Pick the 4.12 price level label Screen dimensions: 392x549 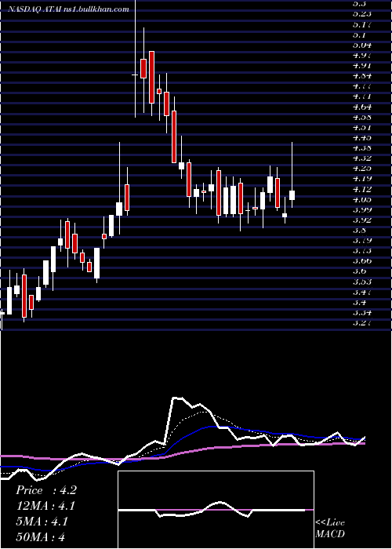[362, 190]
